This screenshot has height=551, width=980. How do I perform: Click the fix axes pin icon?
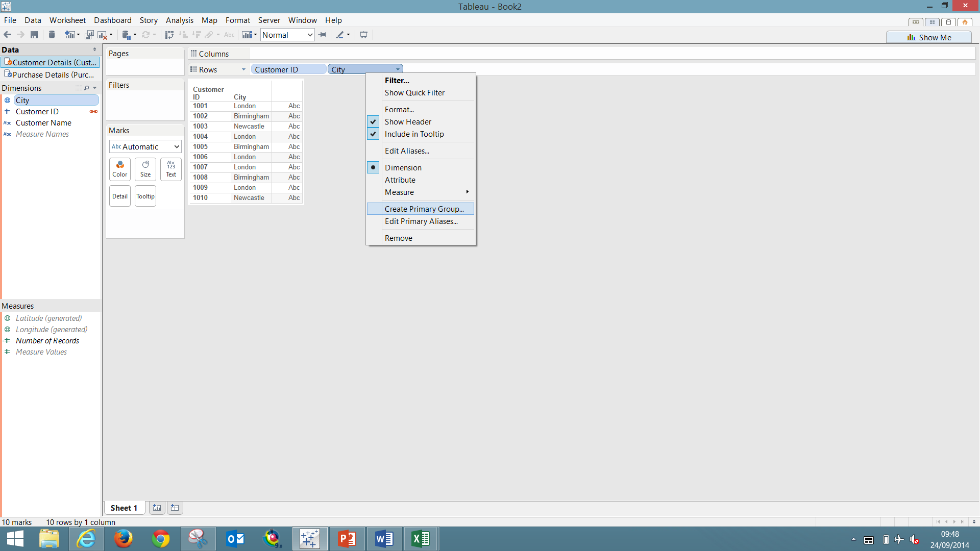tap(323, 35)
